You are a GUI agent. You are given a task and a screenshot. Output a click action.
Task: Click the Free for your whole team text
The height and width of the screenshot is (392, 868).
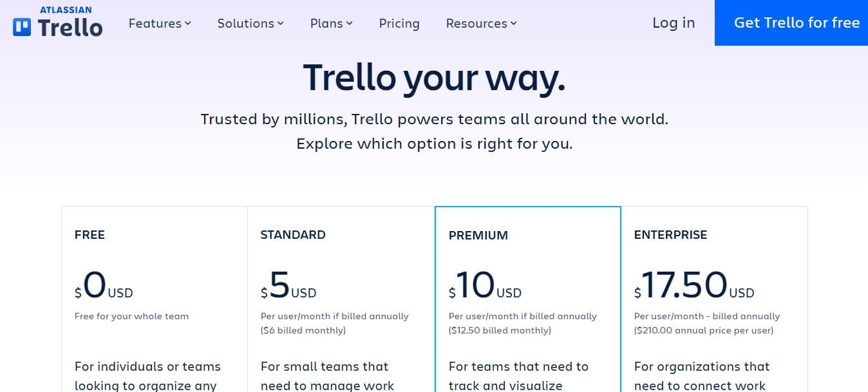[x=131, y=316]
